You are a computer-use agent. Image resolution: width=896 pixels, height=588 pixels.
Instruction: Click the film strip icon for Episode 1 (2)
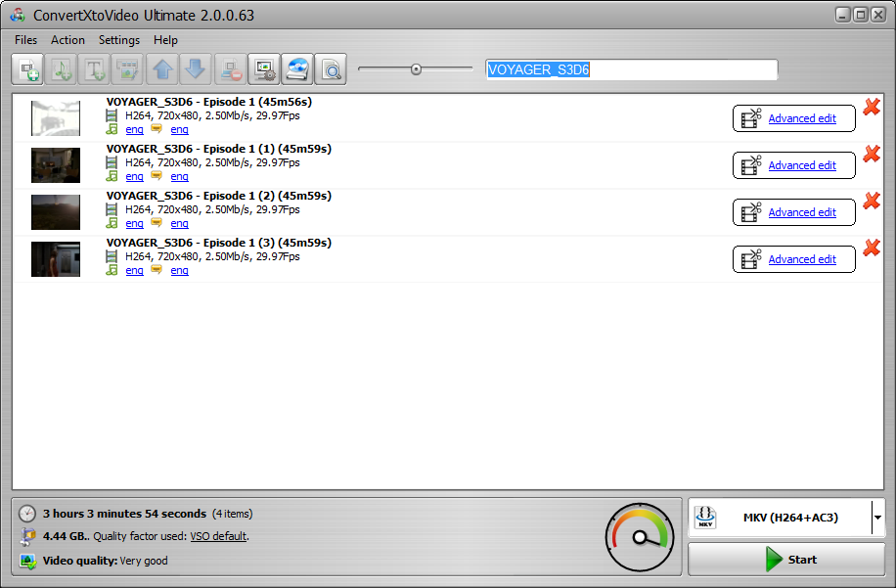(x=112, y=209)
